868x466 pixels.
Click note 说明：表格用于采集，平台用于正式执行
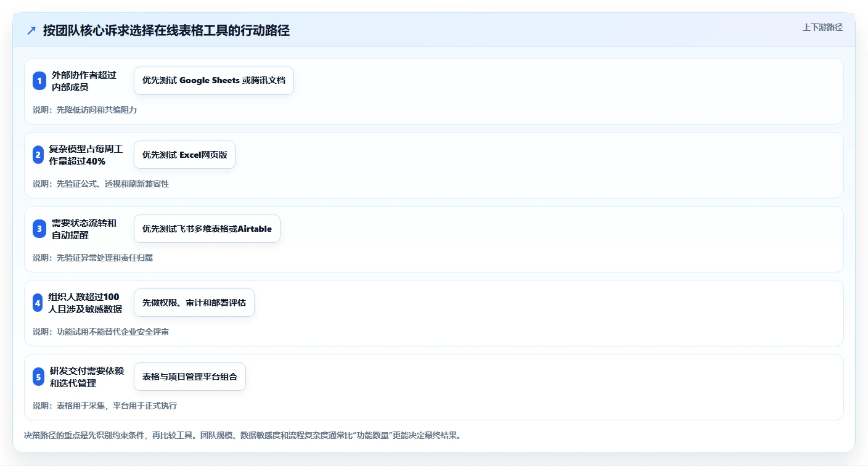pos(105,406)
